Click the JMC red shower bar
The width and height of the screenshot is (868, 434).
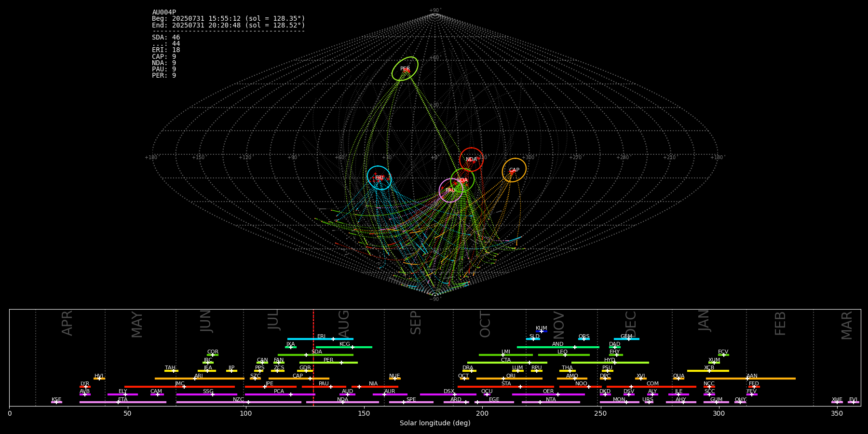(x=179, y=387)
